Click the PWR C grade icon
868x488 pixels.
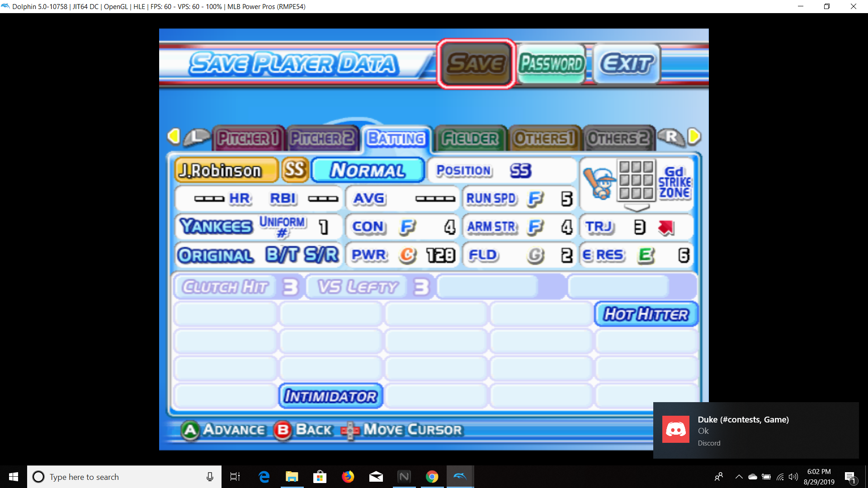tap(408, 255)
